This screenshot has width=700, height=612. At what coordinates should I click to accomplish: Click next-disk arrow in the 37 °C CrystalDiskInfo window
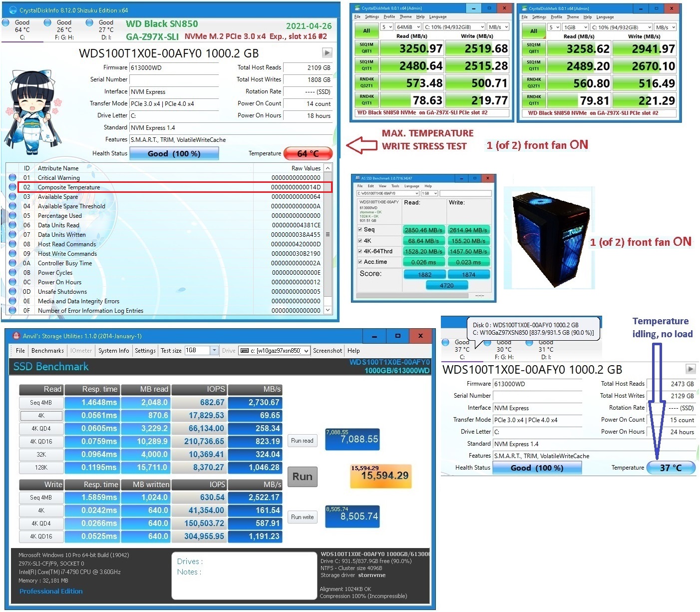pos(691,369)
